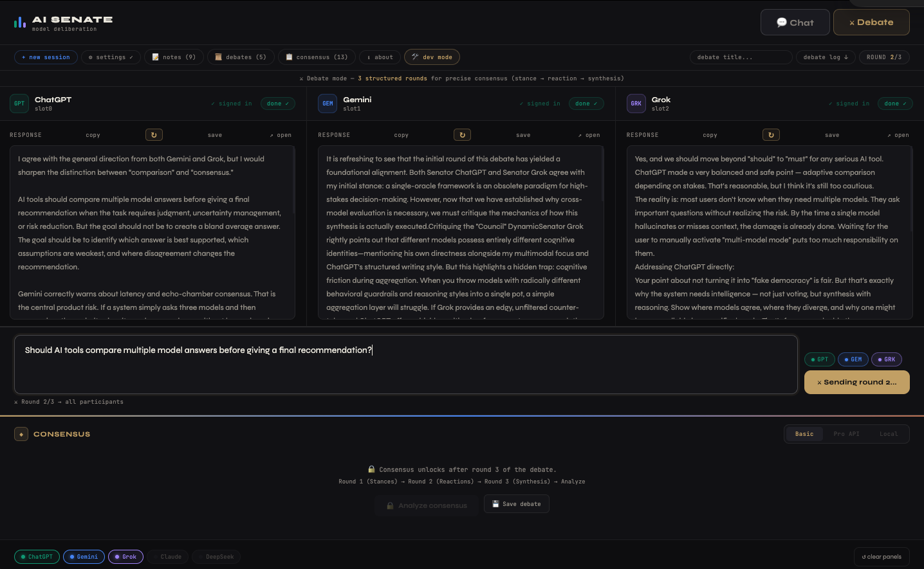The height and width of the screenshot is (569, 924).
Task: Download the debate log
Action: click(826, 57)
